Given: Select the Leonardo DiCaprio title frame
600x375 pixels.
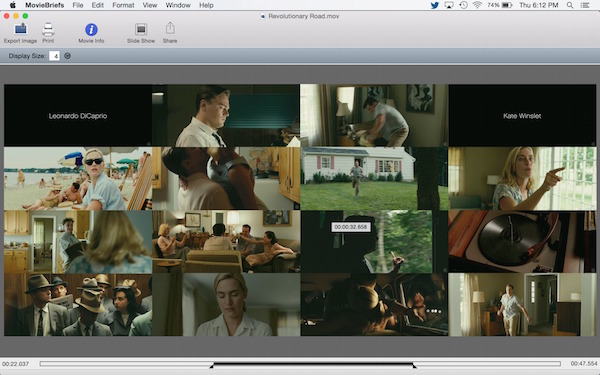Looking at the screenshot, I should 78,116.
